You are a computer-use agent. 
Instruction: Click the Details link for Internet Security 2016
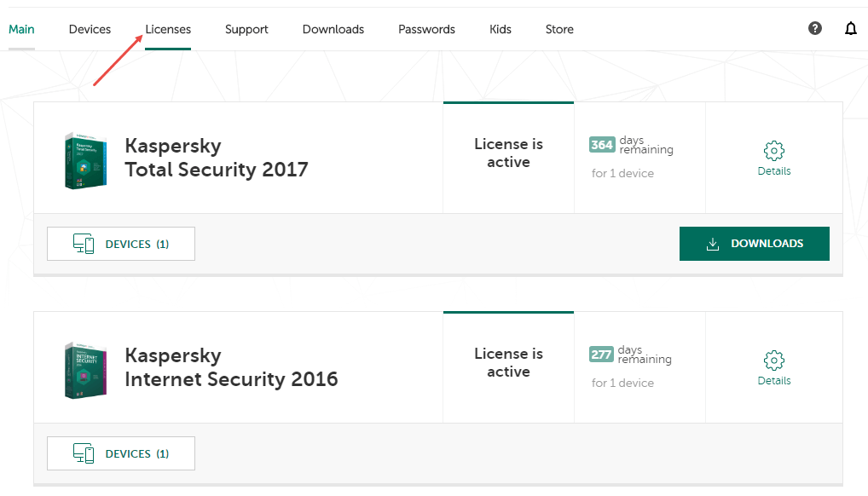coord(774,381)
